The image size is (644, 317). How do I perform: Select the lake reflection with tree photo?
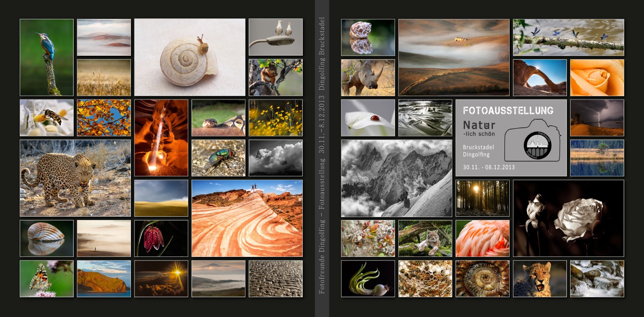[x=597, y=158]
